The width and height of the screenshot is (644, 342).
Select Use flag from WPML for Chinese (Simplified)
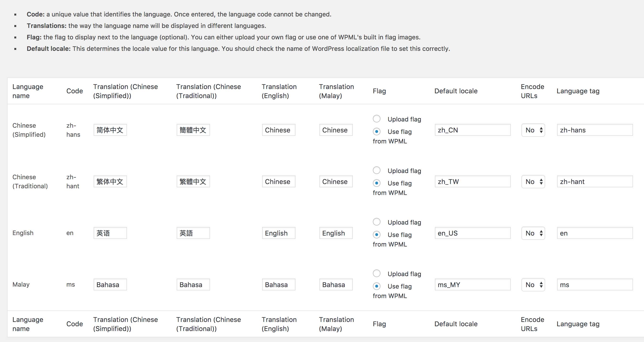click(376, 131)
